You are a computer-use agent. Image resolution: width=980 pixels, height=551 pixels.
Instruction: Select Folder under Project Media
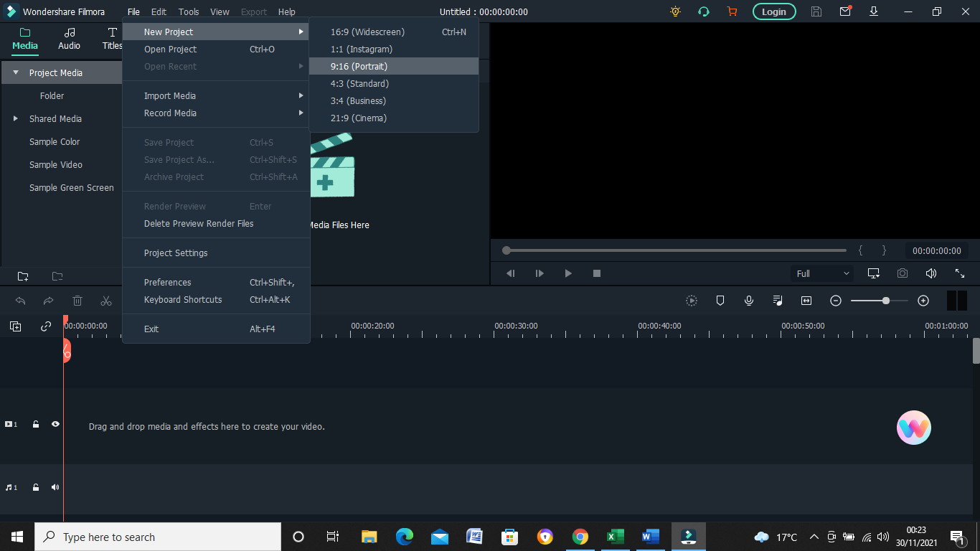coord(52,95)
